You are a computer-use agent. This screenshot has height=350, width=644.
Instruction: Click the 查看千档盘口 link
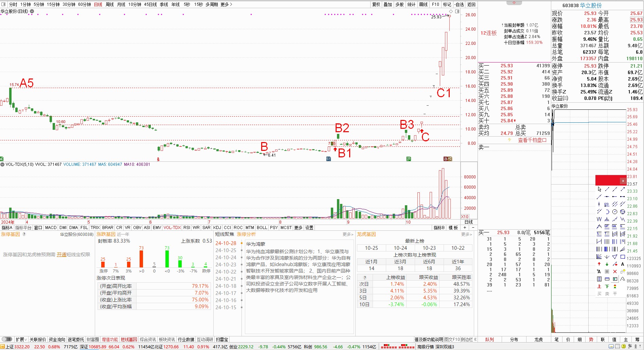tap(532, 140)
